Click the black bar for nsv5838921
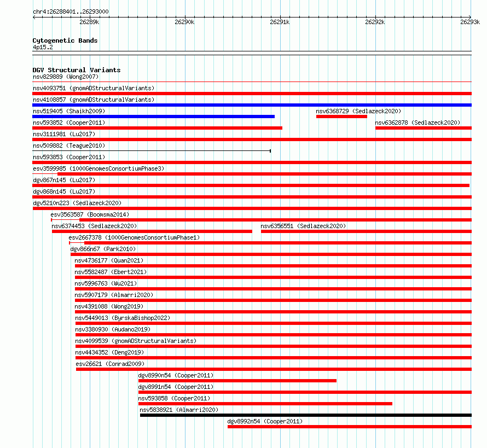Image resolution: width=487 pixels, height=448 pixels. (306, 415)
